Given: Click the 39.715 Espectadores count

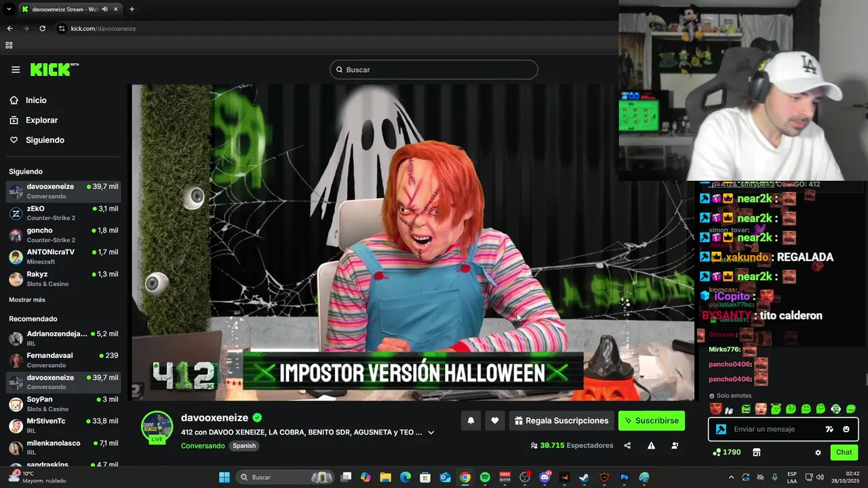Looking at the screenshot, I should [572, 445].
